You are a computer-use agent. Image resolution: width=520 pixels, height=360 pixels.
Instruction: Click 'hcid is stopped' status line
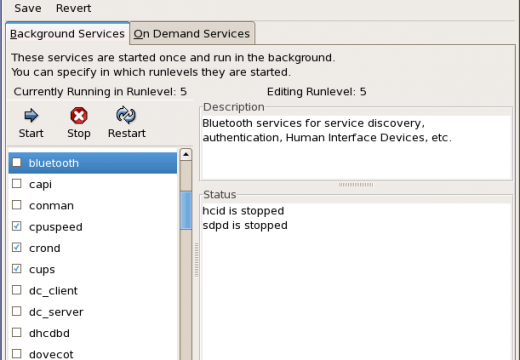pos(243,211)
